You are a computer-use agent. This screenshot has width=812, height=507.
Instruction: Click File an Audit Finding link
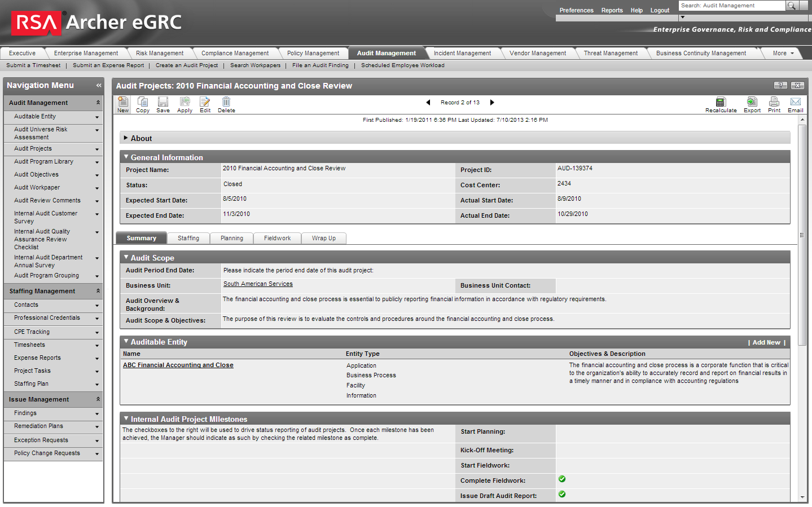pos(321,65)
